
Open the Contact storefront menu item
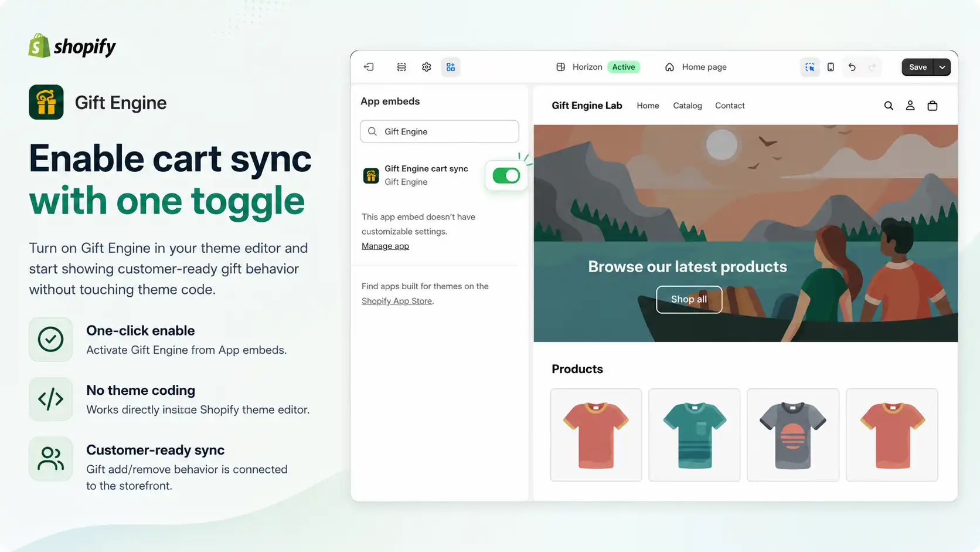730,106
